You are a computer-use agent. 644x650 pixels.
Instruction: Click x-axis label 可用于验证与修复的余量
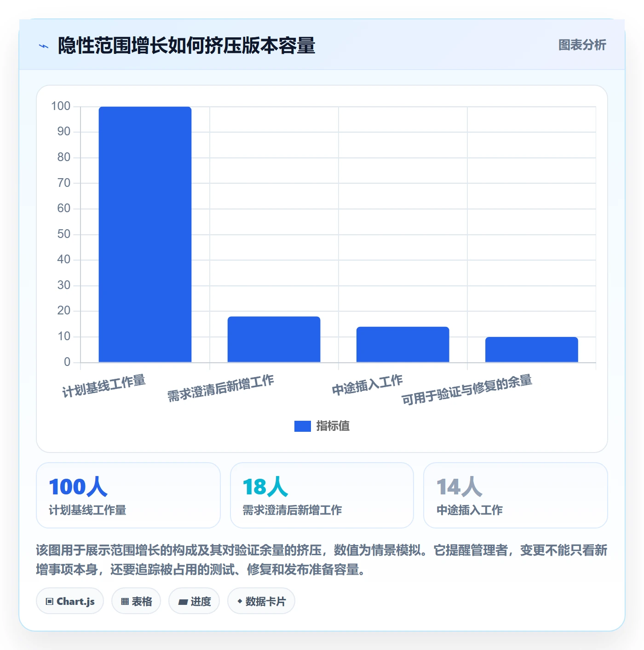[x=467, y=389]
